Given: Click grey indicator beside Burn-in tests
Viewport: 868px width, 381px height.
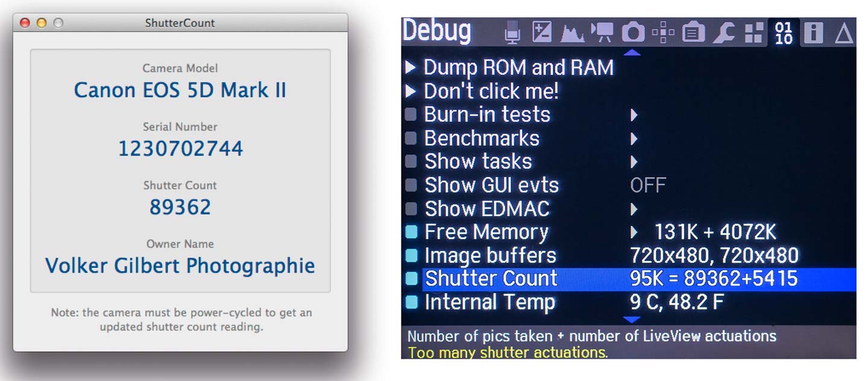Looking at the screenshot, I should pos(411,115).
